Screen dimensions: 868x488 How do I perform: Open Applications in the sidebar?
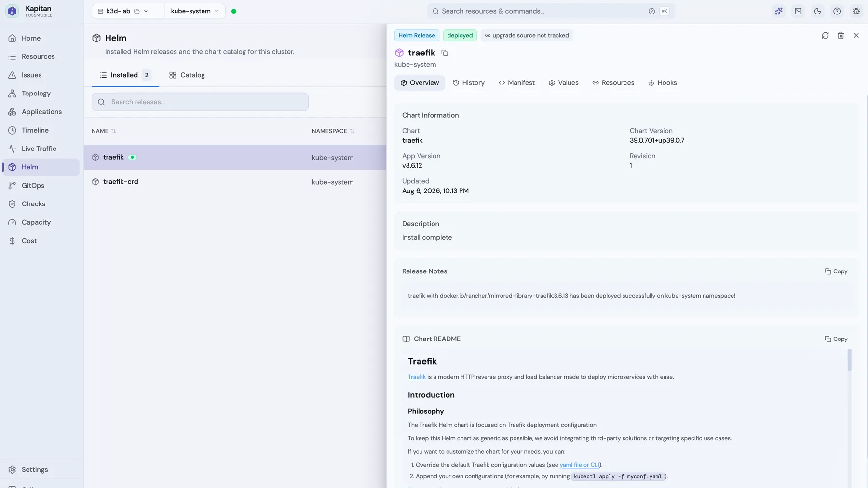(x=41, y=111)
